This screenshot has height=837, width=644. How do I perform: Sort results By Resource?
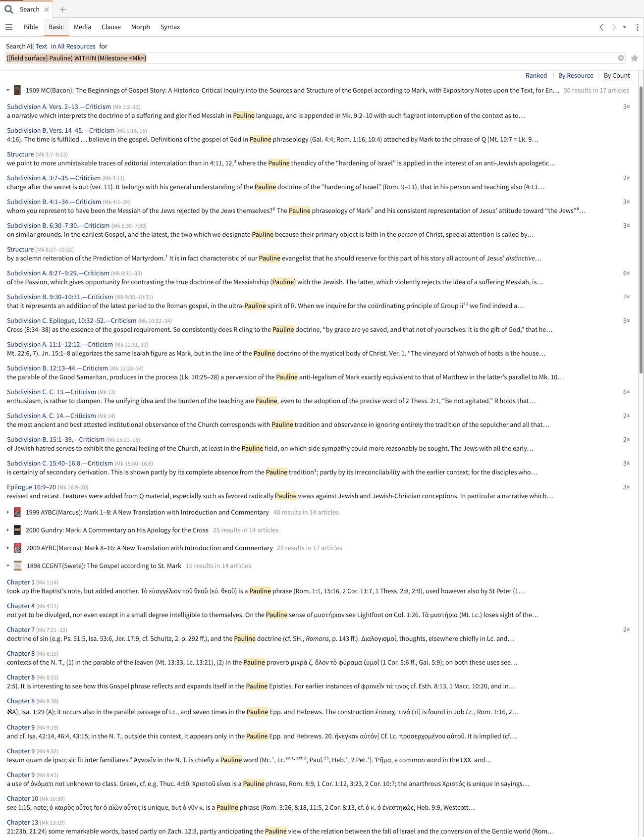click(x=576, y=76)
